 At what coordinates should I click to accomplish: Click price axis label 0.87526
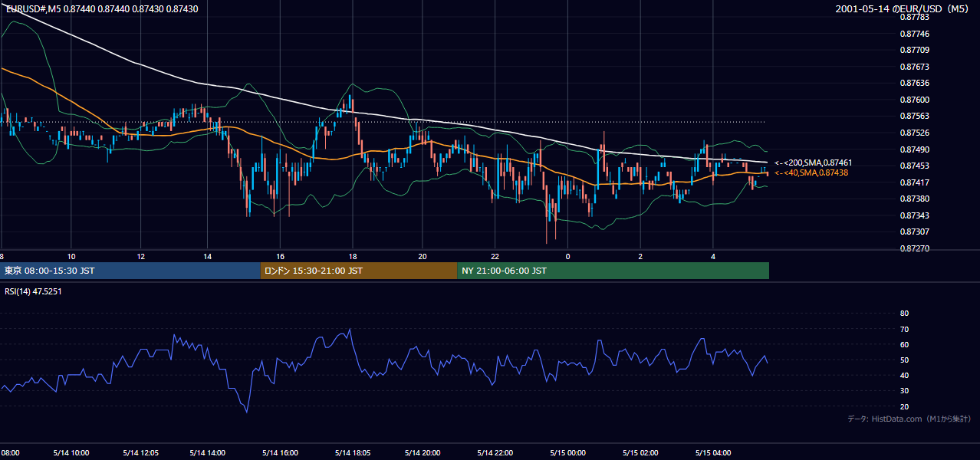(x=914, y=133)
